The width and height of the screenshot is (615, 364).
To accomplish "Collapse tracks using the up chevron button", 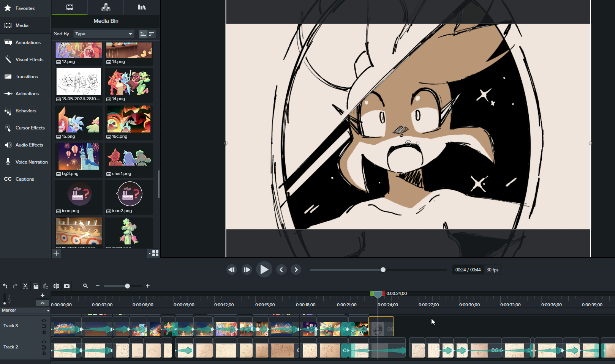I will point(42,303).
